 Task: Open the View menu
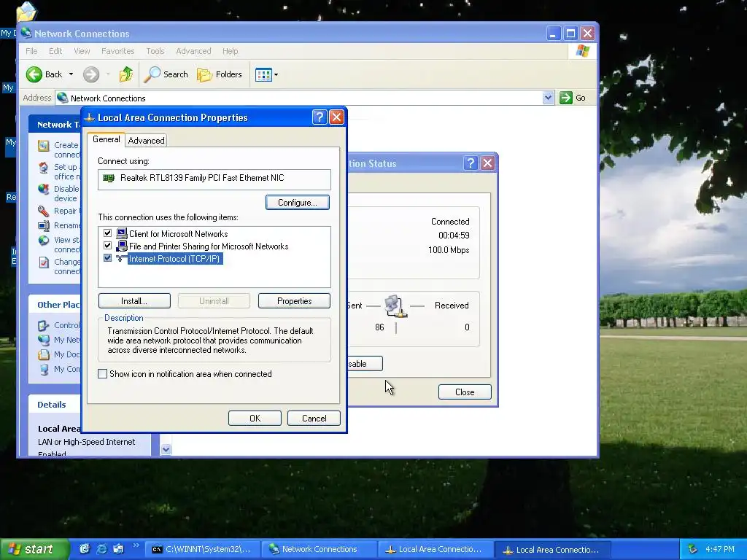pyautogui.click(x=82, y=51)
